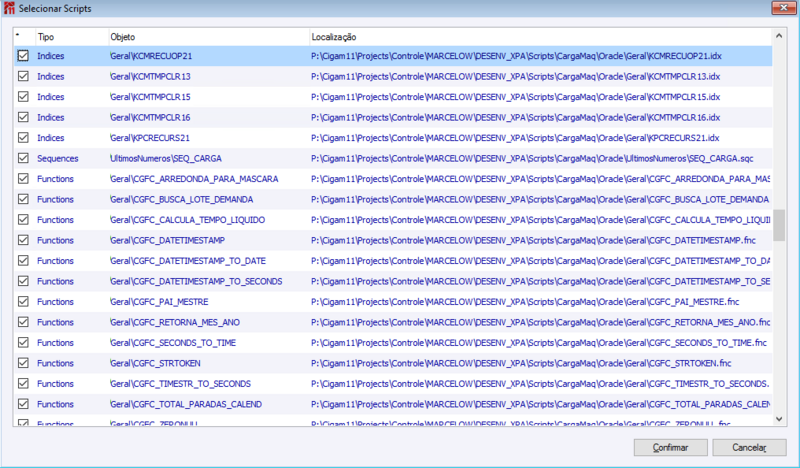Click the Cancelar button

point(749,448)
